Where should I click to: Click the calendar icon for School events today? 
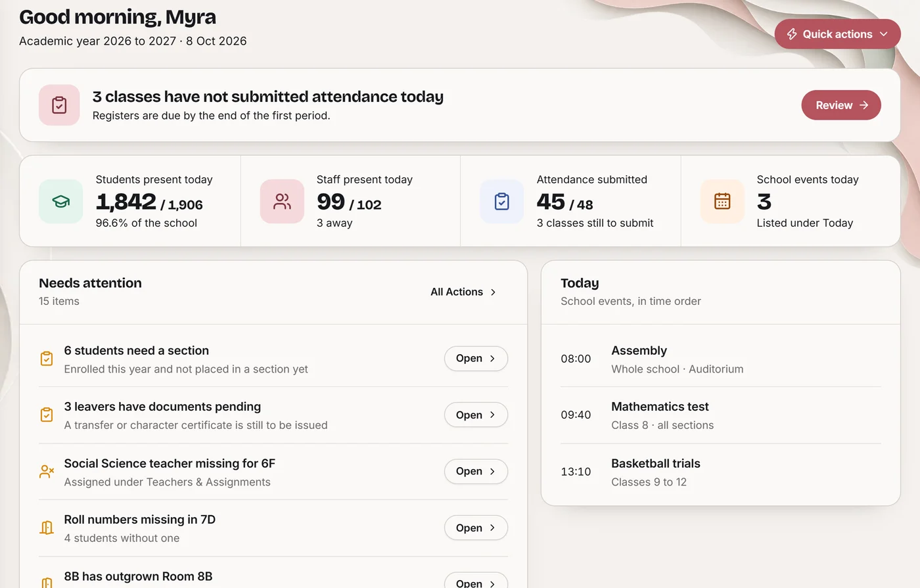(x=722, y=202)
